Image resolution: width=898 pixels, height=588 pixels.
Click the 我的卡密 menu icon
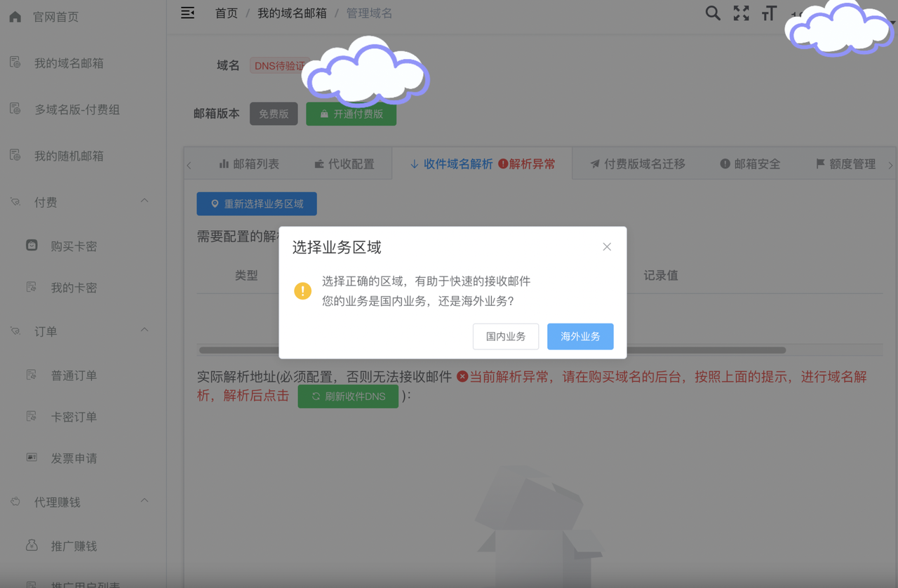[x=32, y=287]
